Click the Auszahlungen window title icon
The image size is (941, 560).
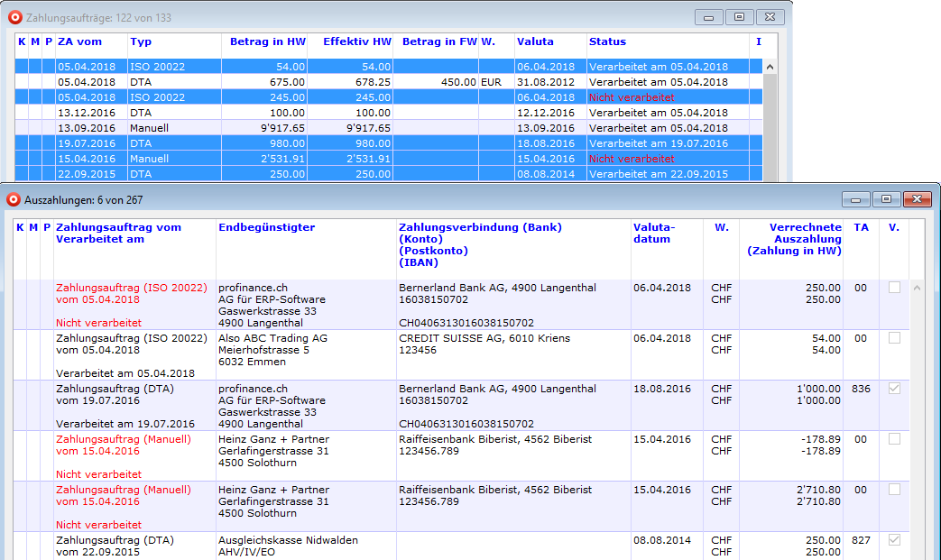(x=14, y=199)
